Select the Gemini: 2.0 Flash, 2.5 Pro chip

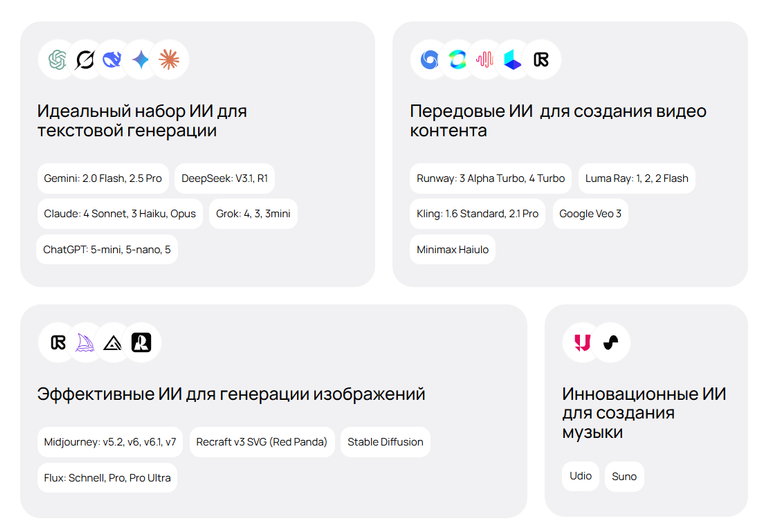pyautogui.click(x=103, y=178)
